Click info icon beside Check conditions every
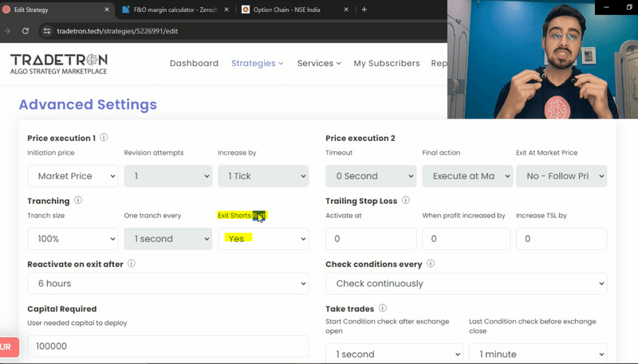Screen dimensions: 638x364 click(x=431, y=264)
